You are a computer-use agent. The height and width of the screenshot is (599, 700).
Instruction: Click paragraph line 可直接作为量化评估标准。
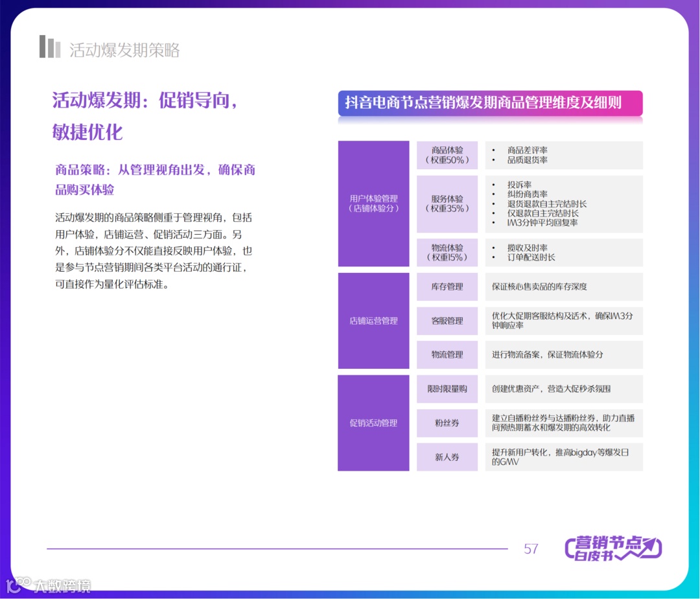112,285
